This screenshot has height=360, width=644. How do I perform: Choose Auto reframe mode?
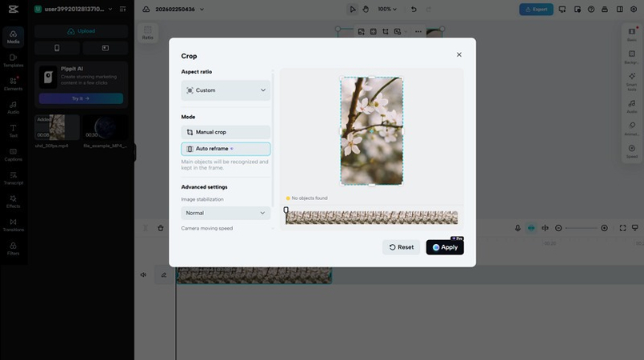(x=226, y=149)
